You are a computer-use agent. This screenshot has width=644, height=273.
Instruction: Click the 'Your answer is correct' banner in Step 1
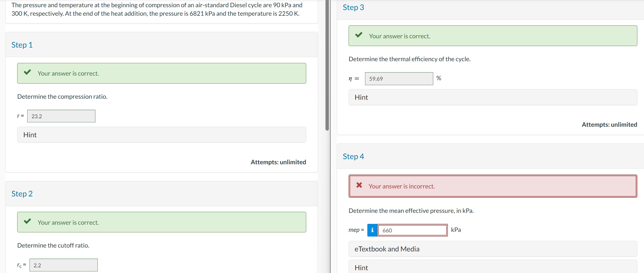click(x=161, y=73)
